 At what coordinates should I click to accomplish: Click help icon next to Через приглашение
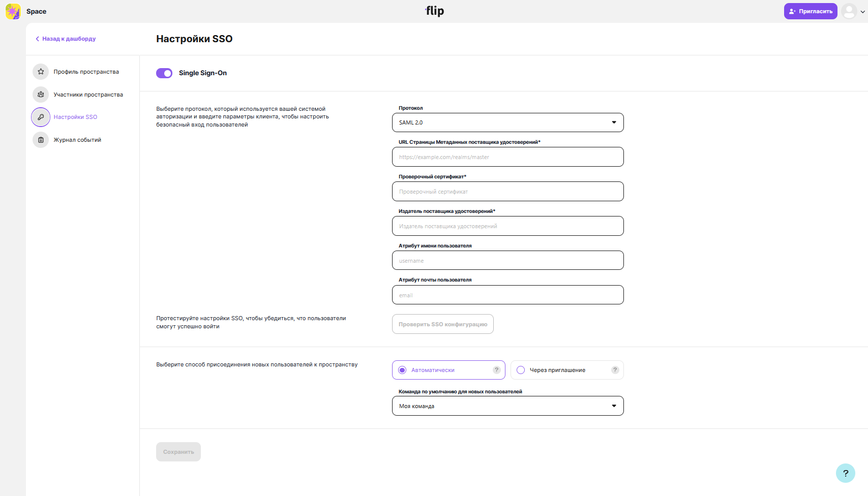[x=615, y=370]
